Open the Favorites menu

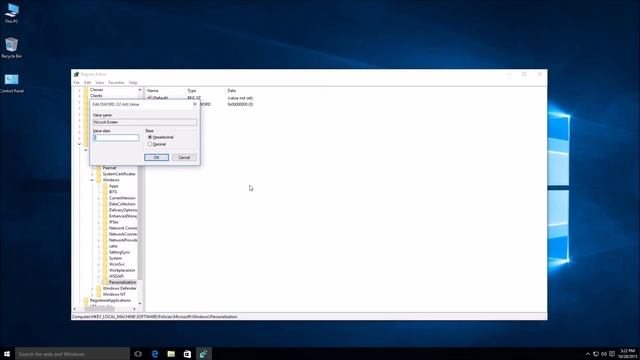pyautogui.click(x=116, y=82)
